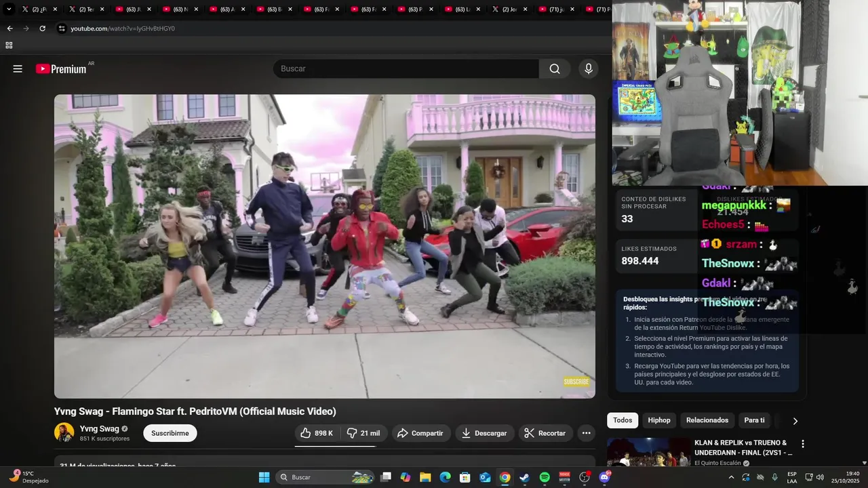Open the 15°C weather widget

(x=27, y=477)
